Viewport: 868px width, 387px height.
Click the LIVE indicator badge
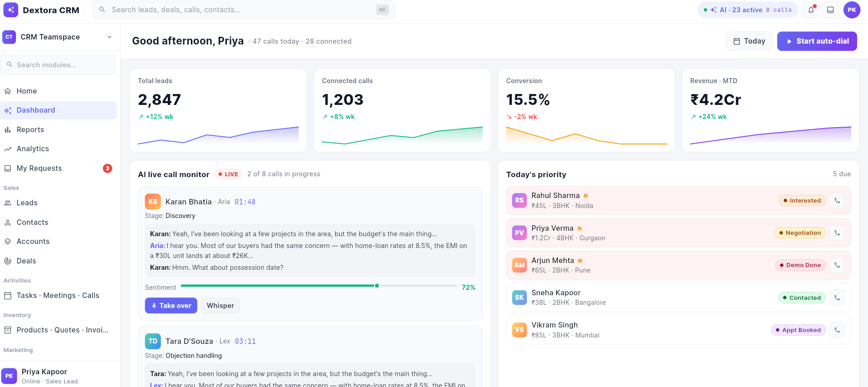click(228, 174)
